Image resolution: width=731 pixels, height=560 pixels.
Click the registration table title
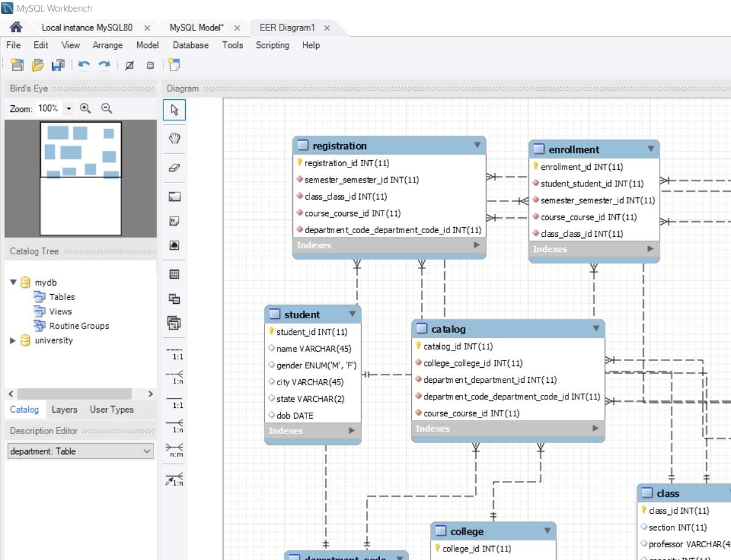pyautogui.click(x=339, y=145)
